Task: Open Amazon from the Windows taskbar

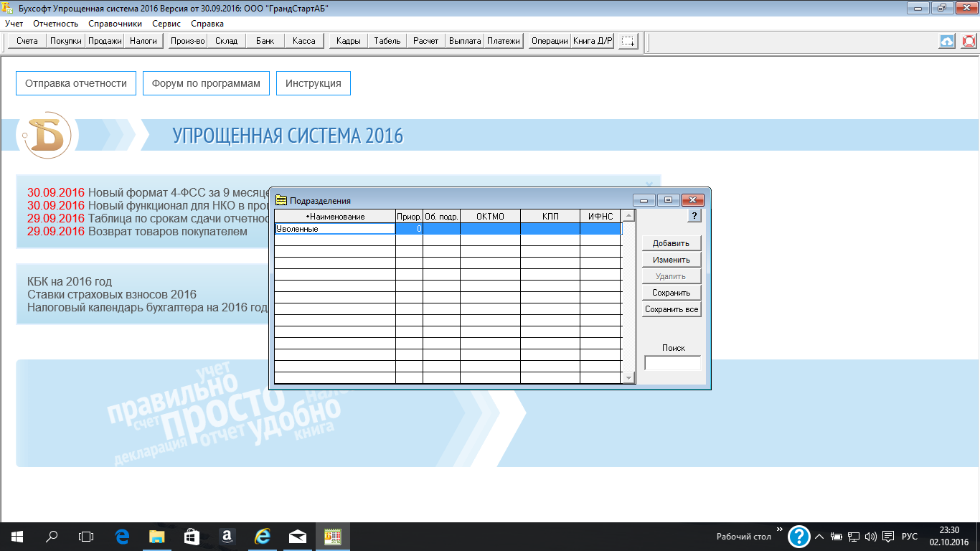Action: (x=226, y=536)
